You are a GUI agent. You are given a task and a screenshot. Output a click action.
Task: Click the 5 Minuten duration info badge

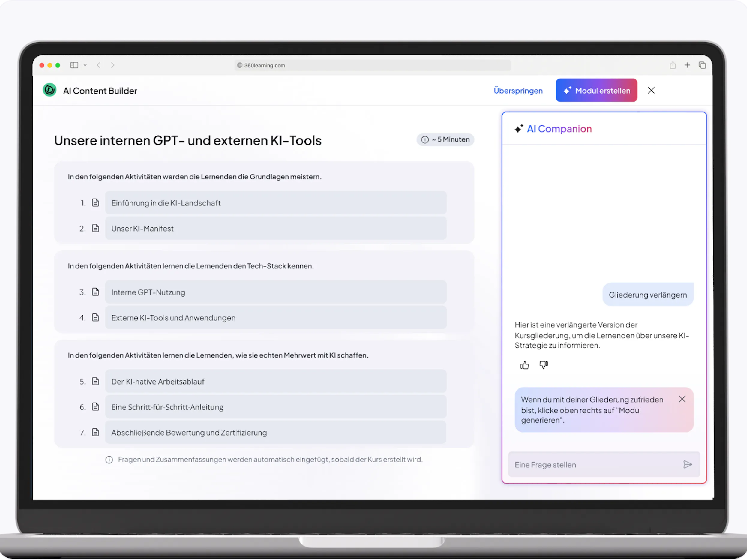coord(445,139)
